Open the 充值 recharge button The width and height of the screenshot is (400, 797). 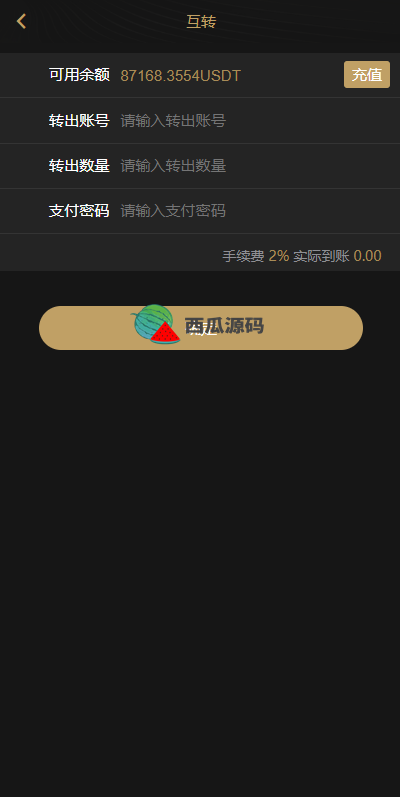click(x=367, y=75)
